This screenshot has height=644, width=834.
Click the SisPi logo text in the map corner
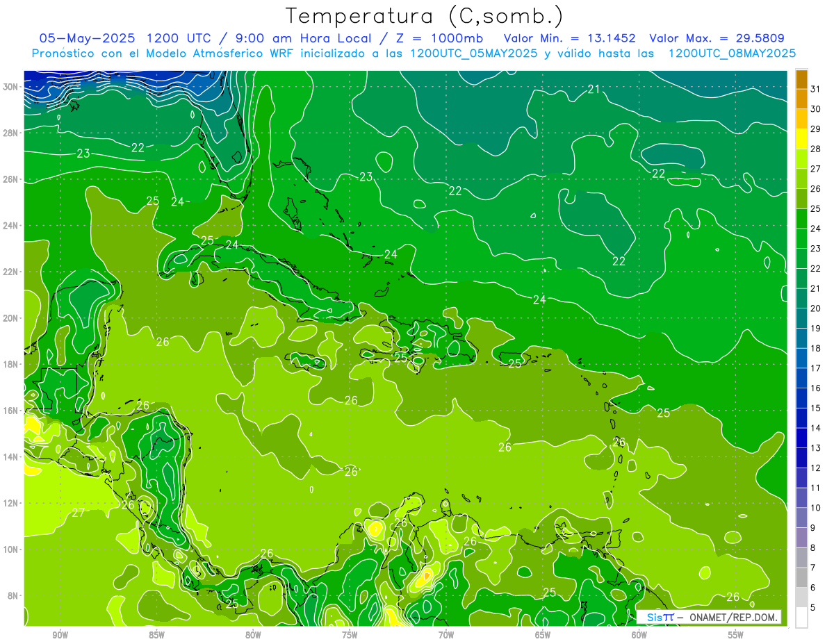coord(660,617)
